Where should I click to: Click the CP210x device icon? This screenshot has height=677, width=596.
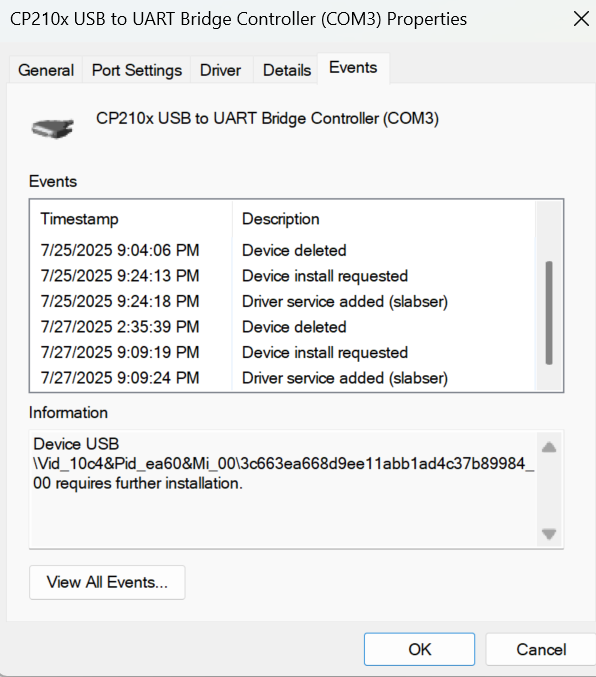[53, 129]
